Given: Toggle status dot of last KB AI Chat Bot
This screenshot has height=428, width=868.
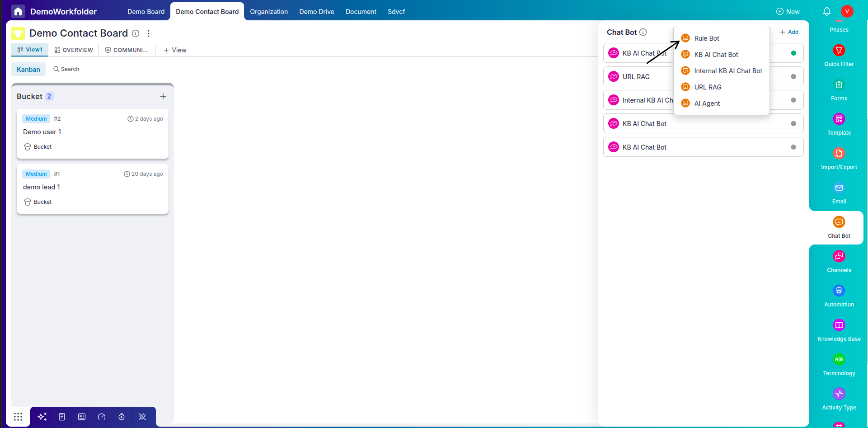Looking at the screenshot, I should pos(793,147).
